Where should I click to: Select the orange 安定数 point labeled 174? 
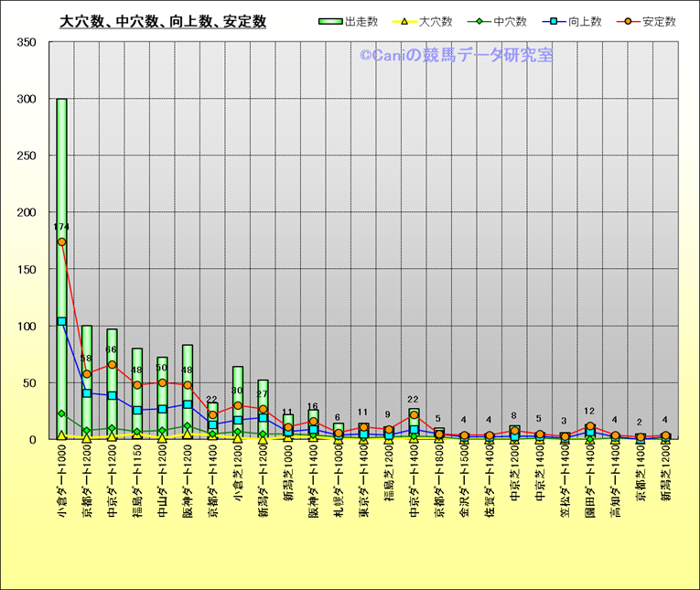point(61,241)
